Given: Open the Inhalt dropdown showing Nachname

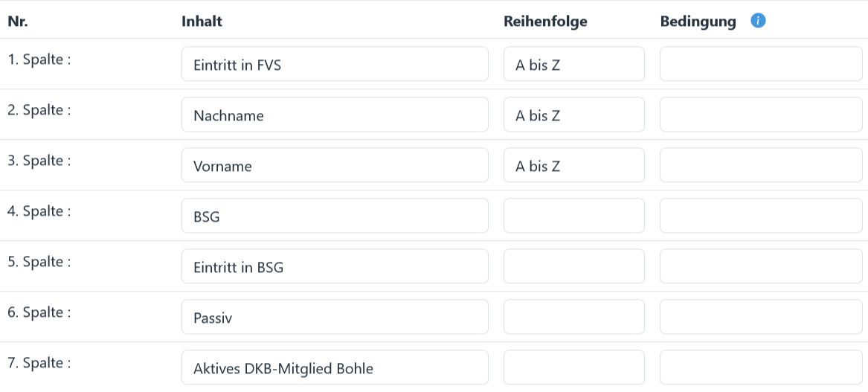Looking at the screenshot, I should click(335, 115).
